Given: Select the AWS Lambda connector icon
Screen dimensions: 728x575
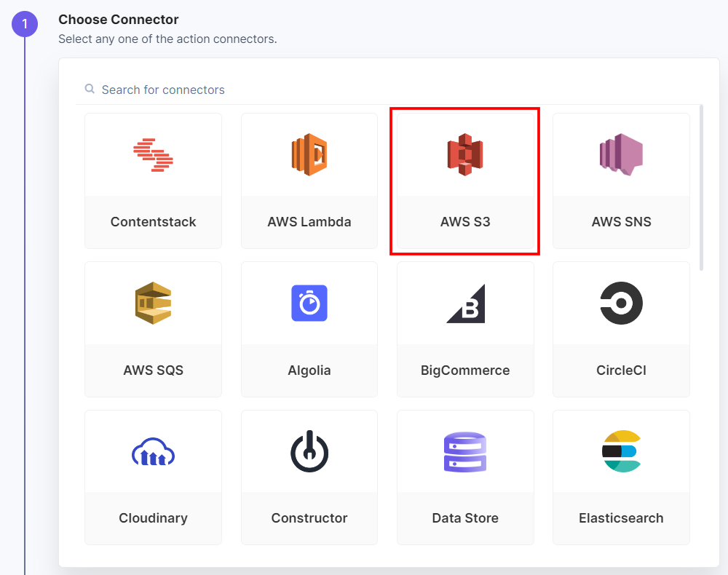Looking at the screenshot, I should tap(309, 154).
